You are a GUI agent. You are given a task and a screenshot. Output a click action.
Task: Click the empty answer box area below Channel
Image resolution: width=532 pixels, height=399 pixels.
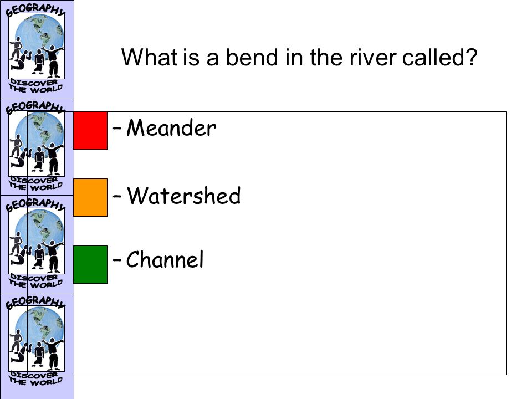point(290,329)
